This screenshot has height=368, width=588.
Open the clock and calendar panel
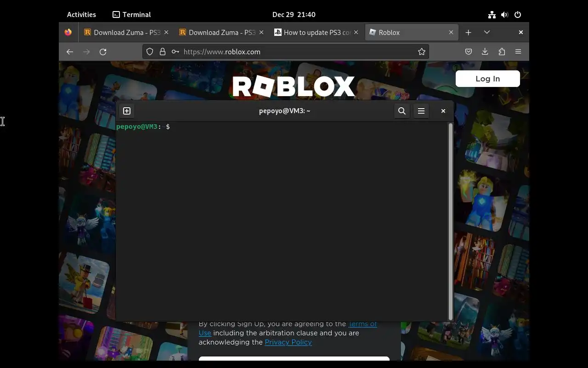[294, 14]
